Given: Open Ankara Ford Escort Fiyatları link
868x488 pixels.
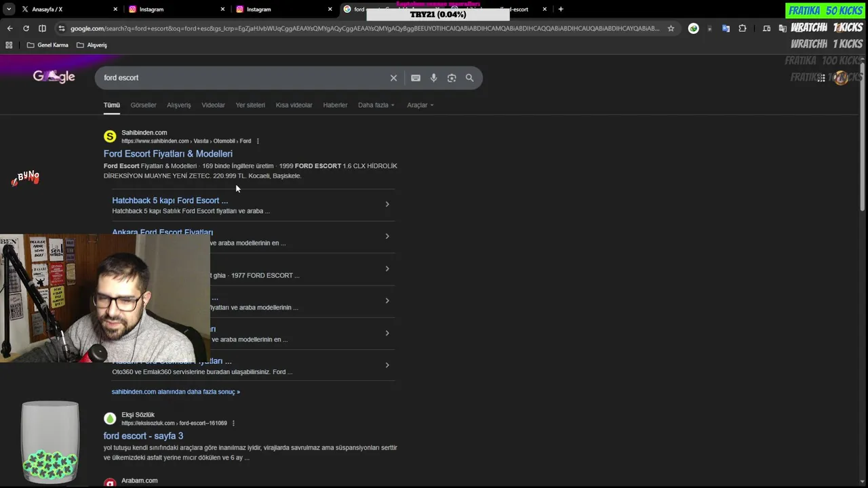Looking at the screenshot, I should point(162,232).
